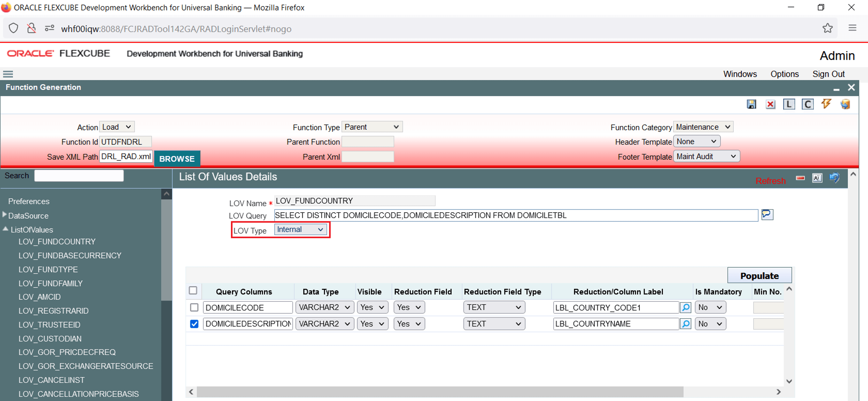868x401 pixels.
Task: Click the Populate button
Action: click(759, 276)
